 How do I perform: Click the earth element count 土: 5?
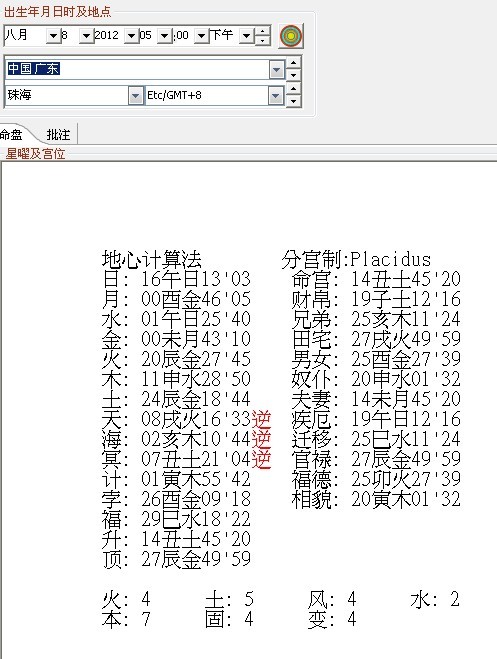(229, 599)
